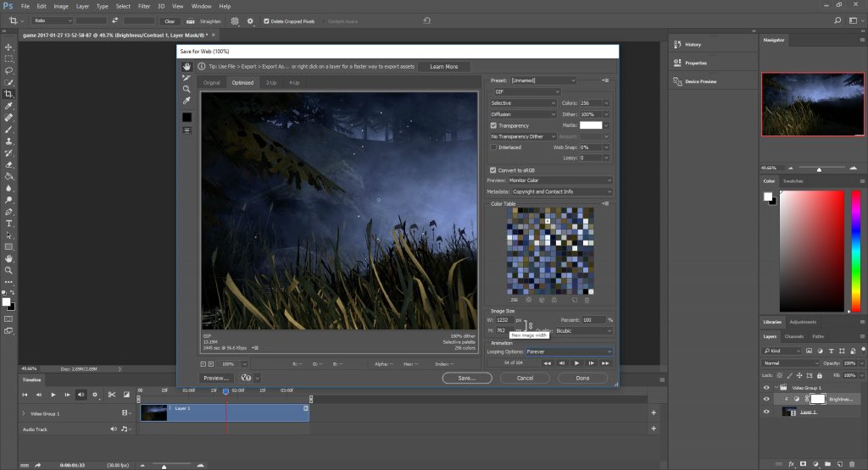Click the render video arrow icon
868x470 pixels.
(x=37, y=465)
